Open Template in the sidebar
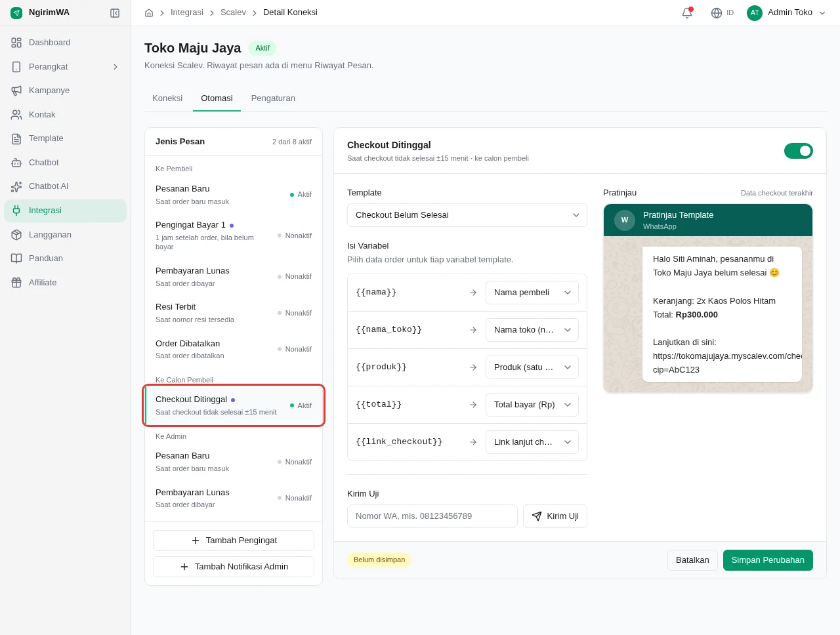This screenshot has width=840, height=635. [65, 138]
